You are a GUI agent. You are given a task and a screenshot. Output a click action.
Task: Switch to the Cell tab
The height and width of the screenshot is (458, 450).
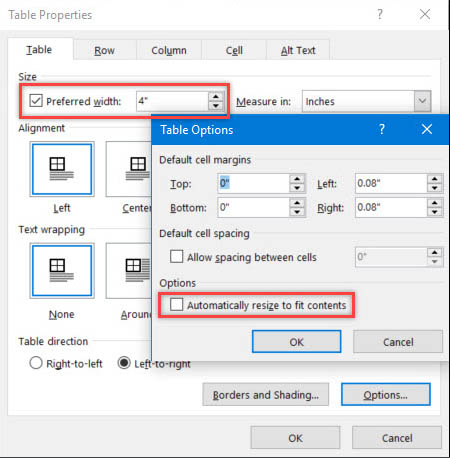pyautogui.click(x=234, y=50)
